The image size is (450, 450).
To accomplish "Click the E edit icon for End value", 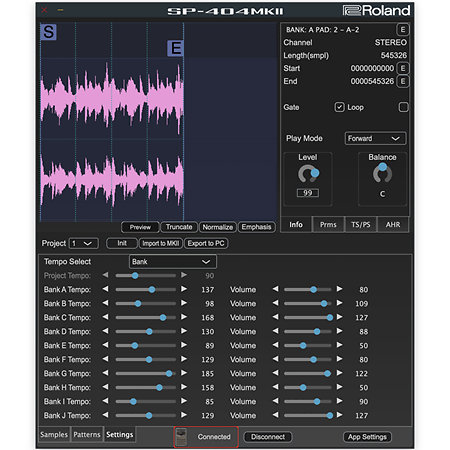I will coord(403,81).
